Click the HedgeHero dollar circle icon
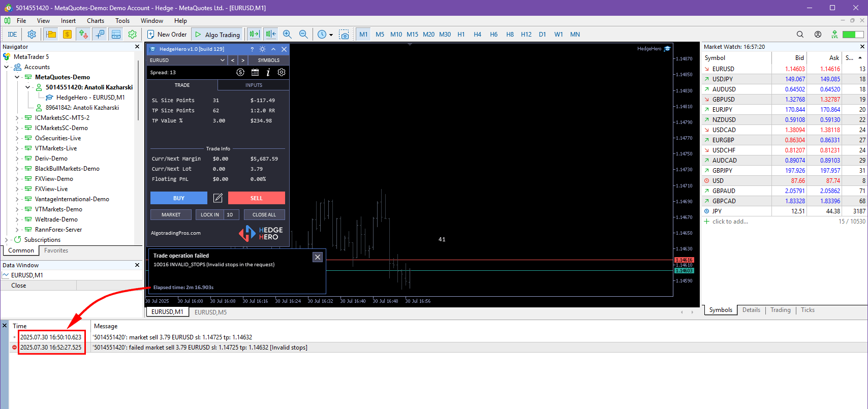 [x=240, y=72]
